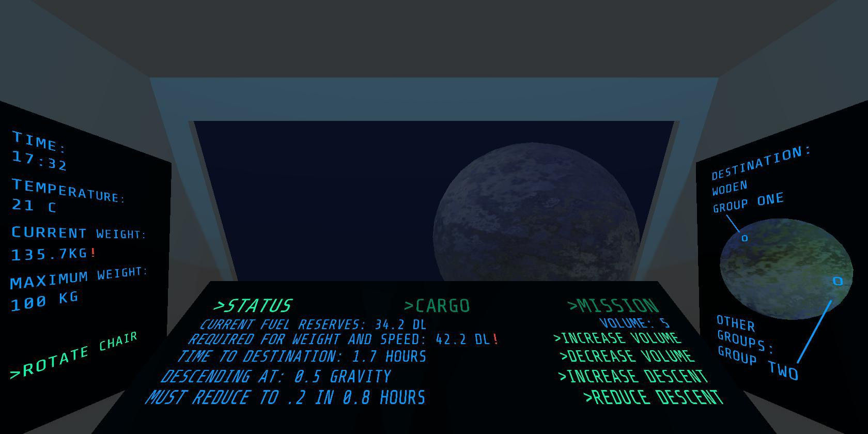Viewport: 868px width, 434px height.
Task: Click the current weight '135.7KG' value
Action: pyautogui.click(x=50, y=254)
